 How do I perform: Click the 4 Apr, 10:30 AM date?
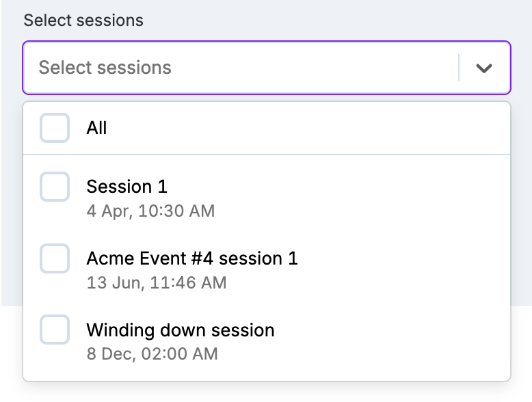[150, 211]
